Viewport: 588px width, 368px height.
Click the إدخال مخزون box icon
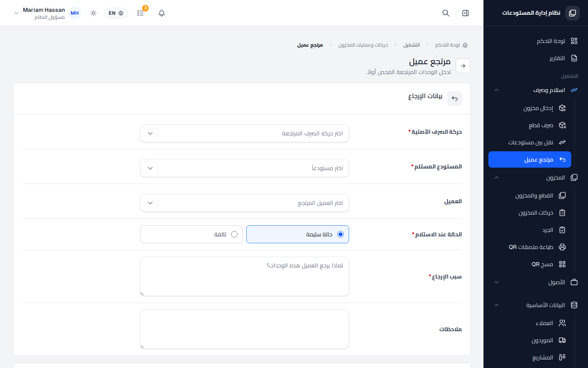(x=562, y=108)
